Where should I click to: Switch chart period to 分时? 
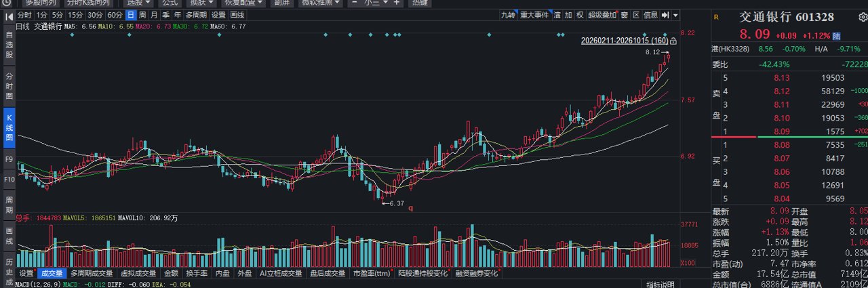[x=24, y=15]
